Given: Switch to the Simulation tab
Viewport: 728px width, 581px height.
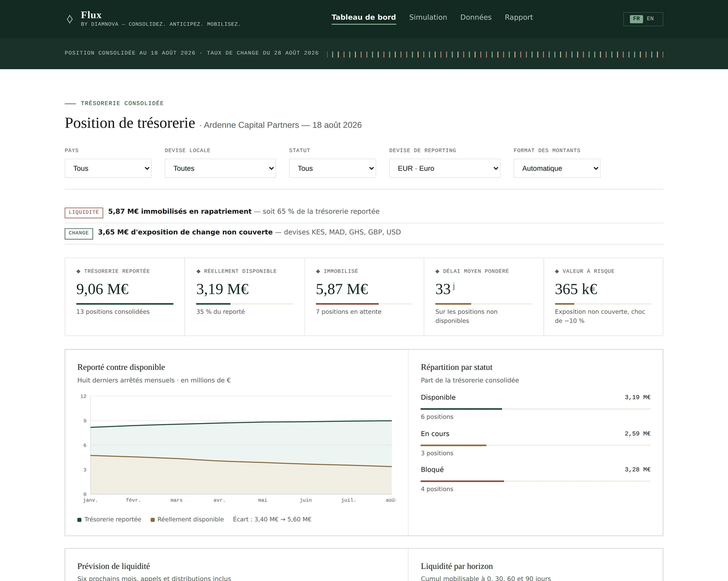Looking at the screenshot, I should pos(428,17).
